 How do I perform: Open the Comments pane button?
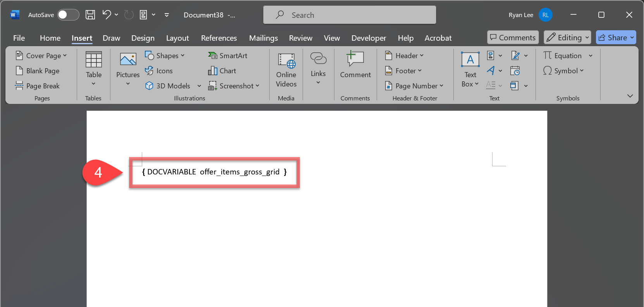coord(513,37)
